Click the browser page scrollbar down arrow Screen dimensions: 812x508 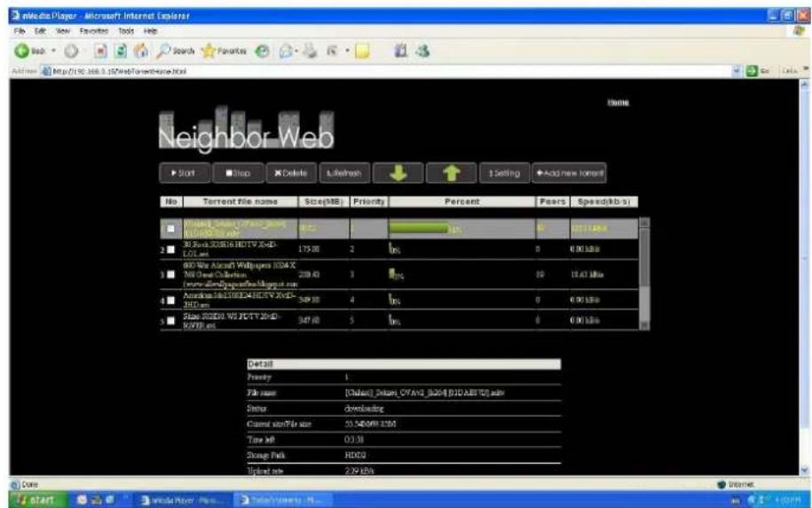804,470
